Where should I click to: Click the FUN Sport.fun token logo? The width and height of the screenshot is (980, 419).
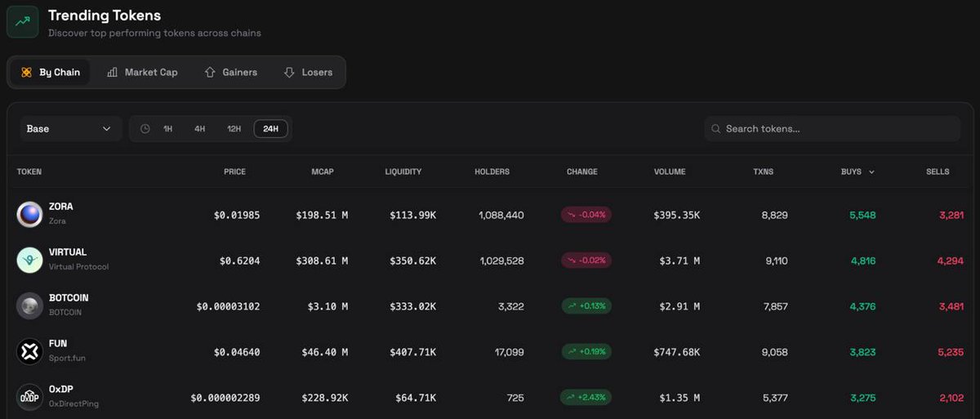[x=29, y=352]
